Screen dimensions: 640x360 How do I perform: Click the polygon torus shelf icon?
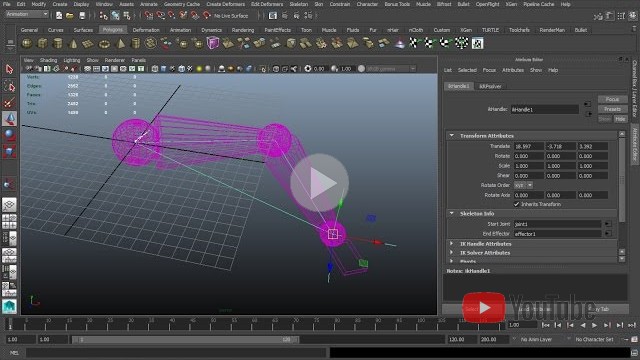[104, 43]
